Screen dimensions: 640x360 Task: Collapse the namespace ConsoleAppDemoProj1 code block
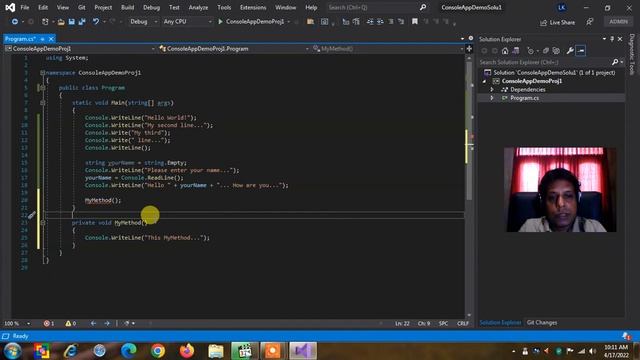click(42, 73)
